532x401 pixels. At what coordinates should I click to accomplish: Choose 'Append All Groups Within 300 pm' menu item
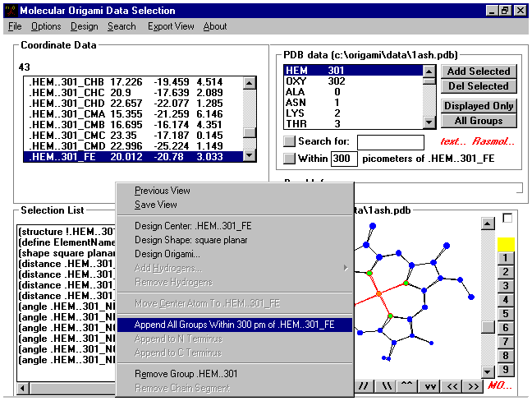click(234, 325)
